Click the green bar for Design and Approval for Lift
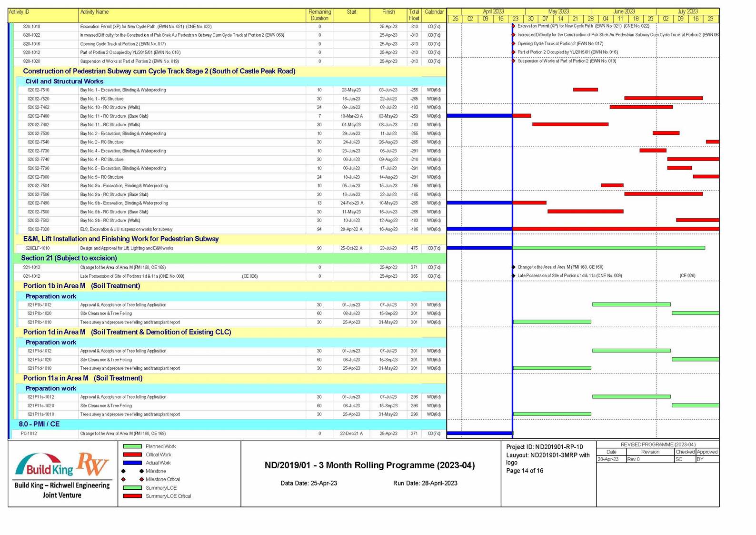This screenshot has width=756, height=535. click(x=609, y=248)
